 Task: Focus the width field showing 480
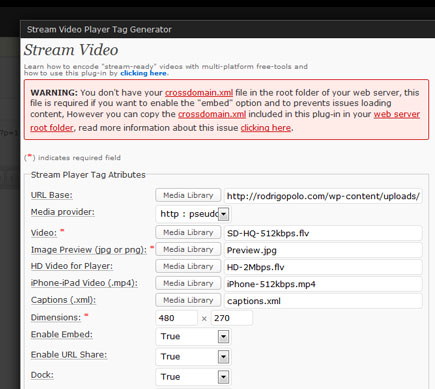176,318
